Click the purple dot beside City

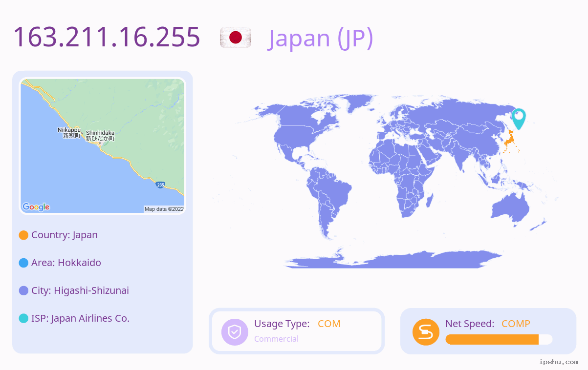tap(23, 290)
